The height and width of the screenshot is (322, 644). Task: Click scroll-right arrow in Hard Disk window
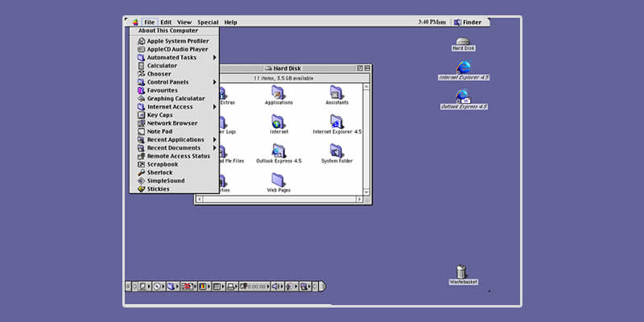coord(359,199)
